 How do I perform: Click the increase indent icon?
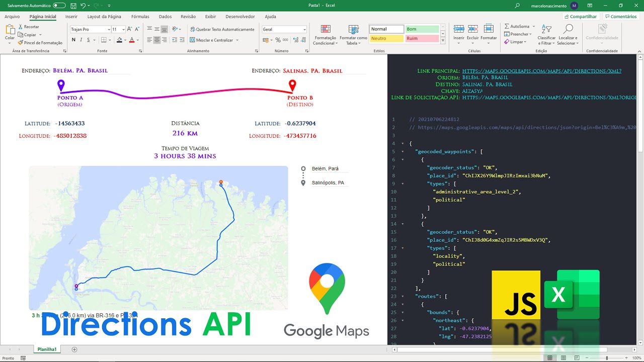[x=182, y=40]
